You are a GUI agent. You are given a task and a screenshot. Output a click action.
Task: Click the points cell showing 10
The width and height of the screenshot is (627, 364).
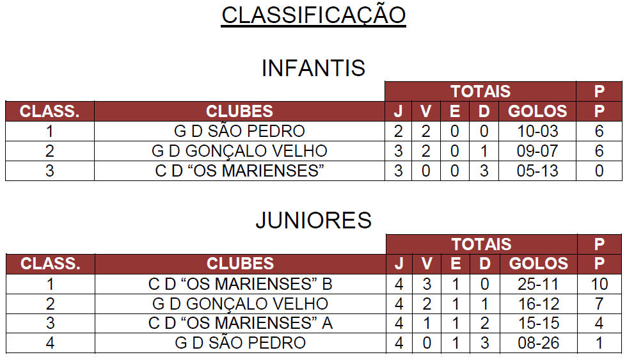[x=599, y=284]
